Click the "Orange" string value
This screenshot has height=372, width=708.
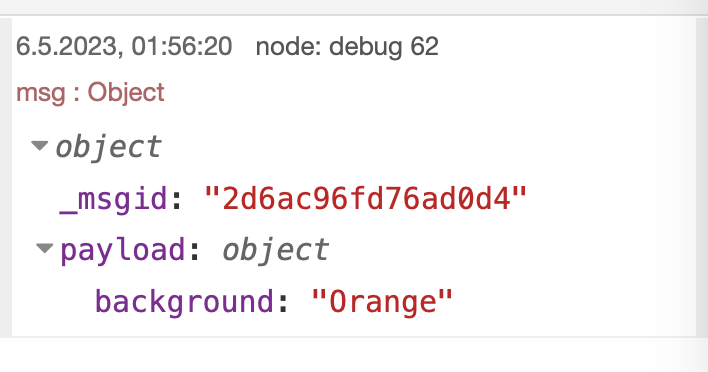[x=382, y=302]
